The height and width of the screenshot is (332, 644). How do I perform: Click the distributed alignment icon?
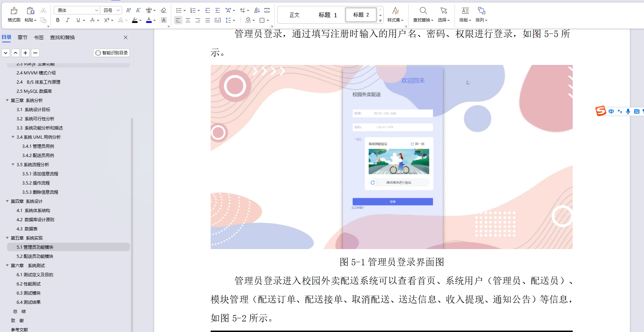click(x=218, y=20)
